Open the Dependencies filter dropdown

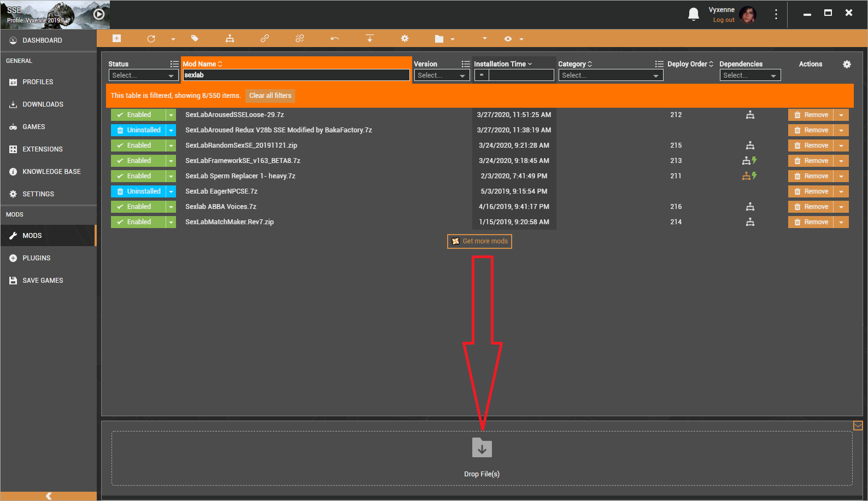750,75
